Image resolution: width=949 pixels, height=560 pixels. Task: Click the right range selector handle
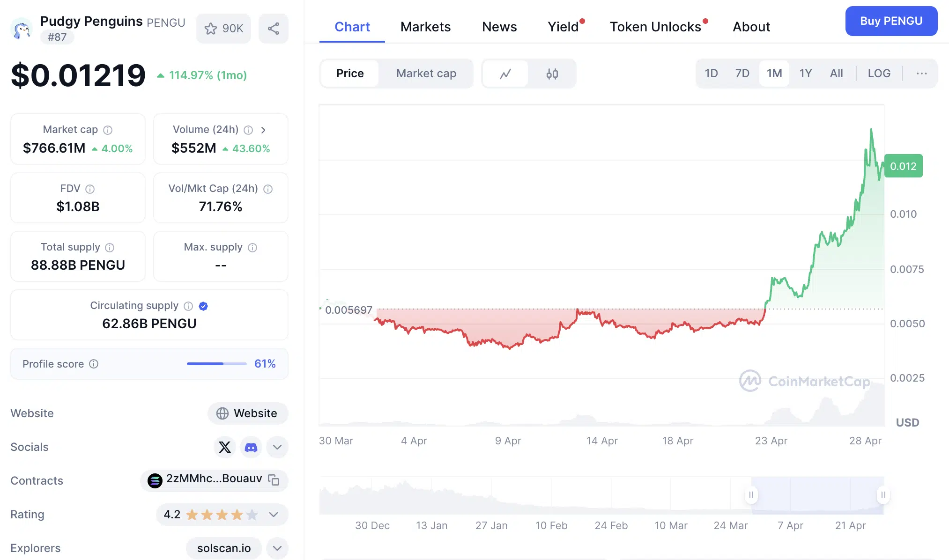(883, 495)
